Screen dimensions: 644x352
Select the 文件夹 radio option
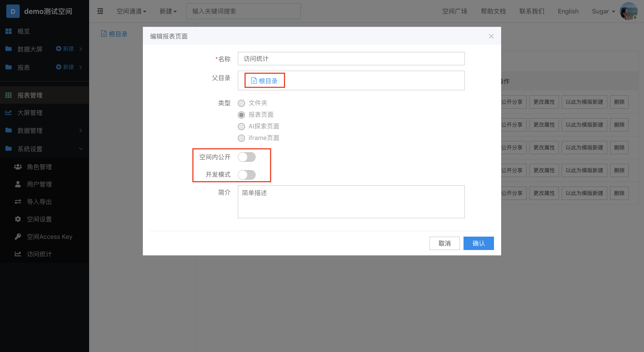coord(241,103)
